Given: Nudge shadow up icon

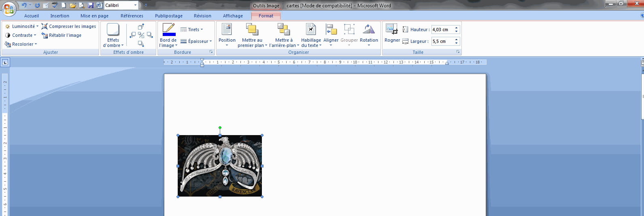Looking at the screenshot, I should [x=141, y=27].
